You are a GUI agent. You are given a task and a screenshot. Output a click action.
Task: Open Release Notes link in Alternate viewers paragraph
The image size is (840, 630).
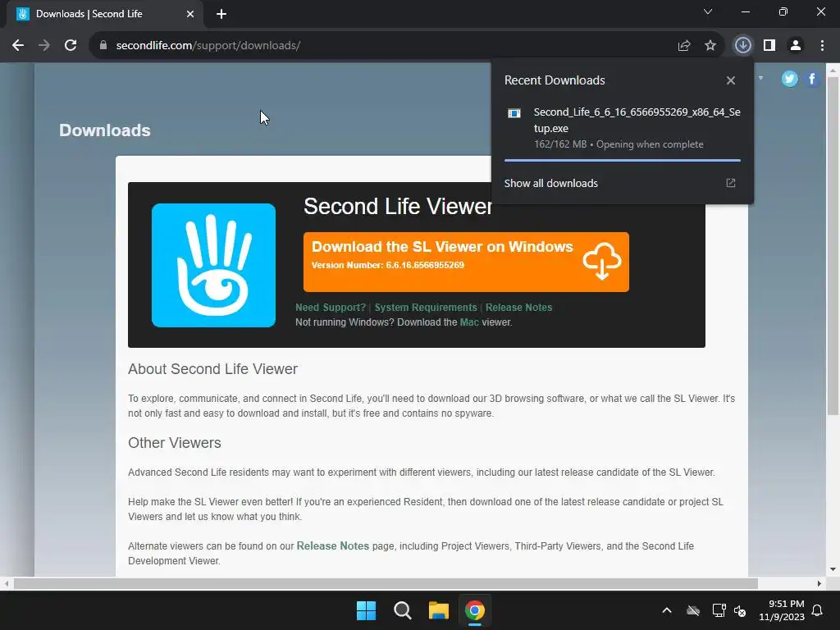click(333, 546)
